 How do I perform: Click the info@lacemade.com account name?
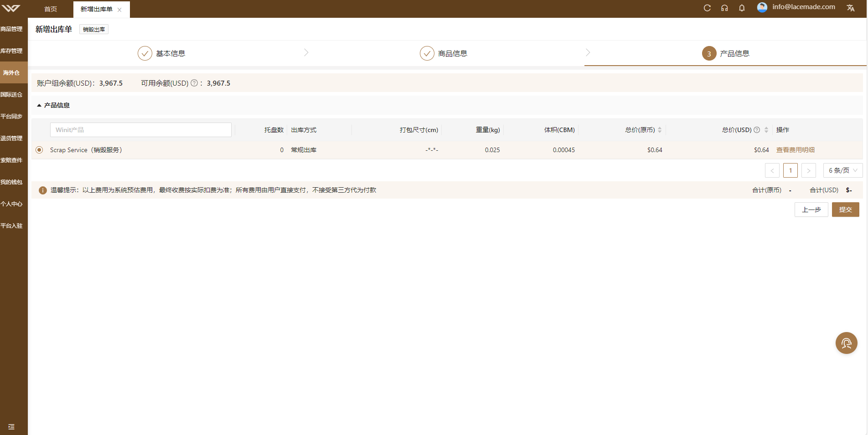(x=804, y=7)
